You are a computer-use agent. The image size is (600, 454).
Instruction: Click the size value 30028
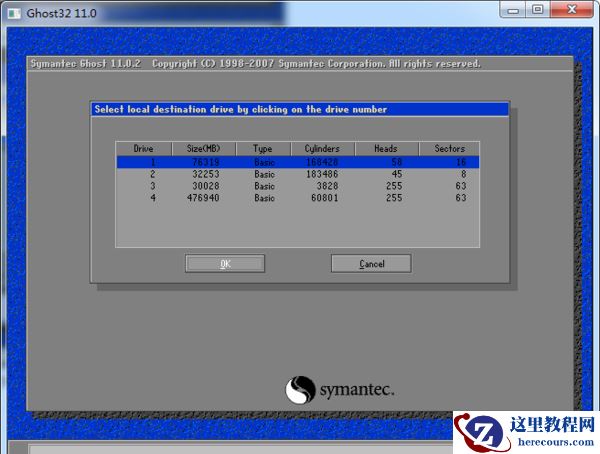coord(206,186)
